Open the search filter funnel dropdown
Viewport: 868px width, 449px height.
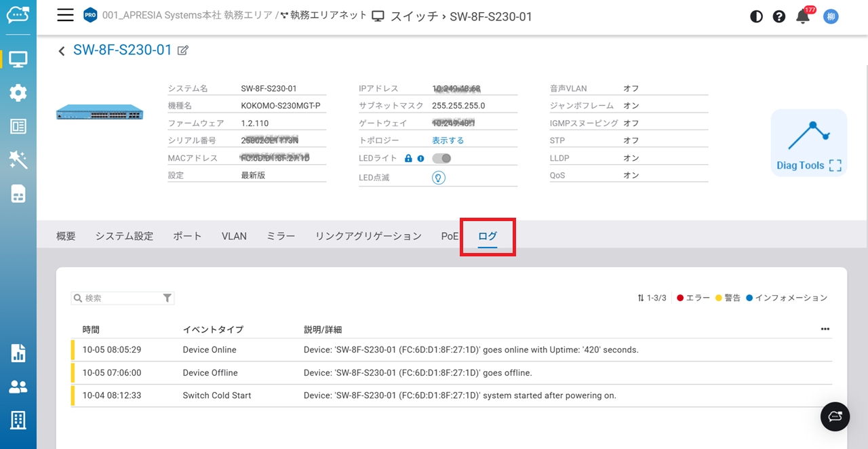(167, 298)
